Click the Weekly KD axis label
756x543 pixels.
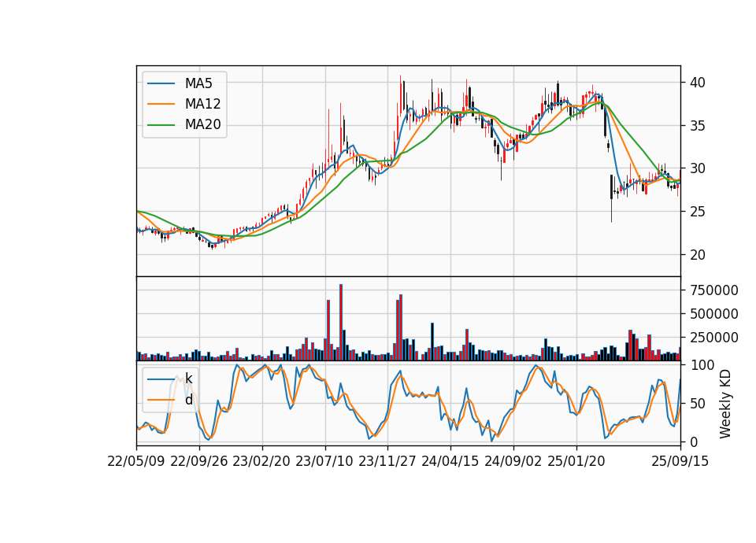coord(725,404)
